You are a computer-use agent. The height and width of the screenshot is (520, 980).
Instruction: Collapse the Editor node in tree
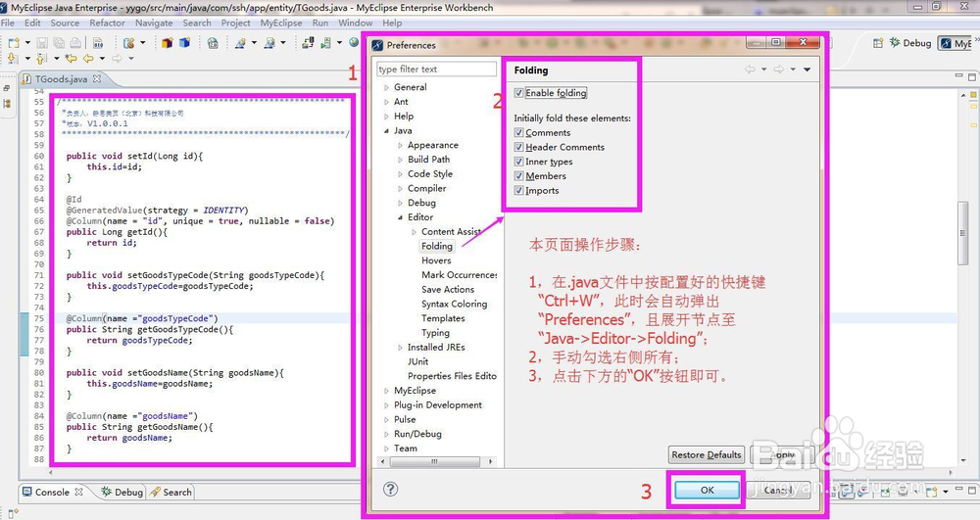400,217
